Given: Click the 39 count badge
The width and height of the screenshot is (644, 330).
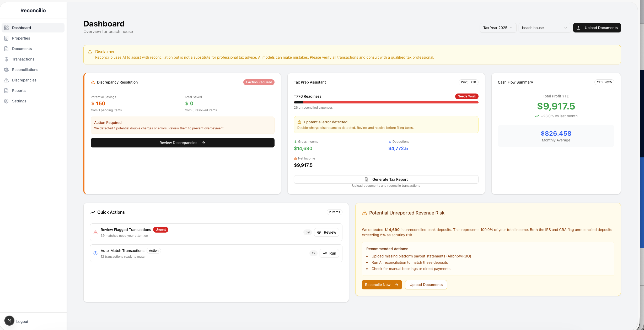Looking at the screenshot, I should tap(308, 232).
